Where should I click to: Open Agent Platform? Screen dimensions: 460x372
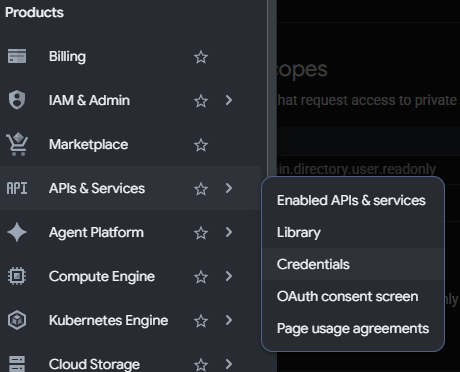96,232
